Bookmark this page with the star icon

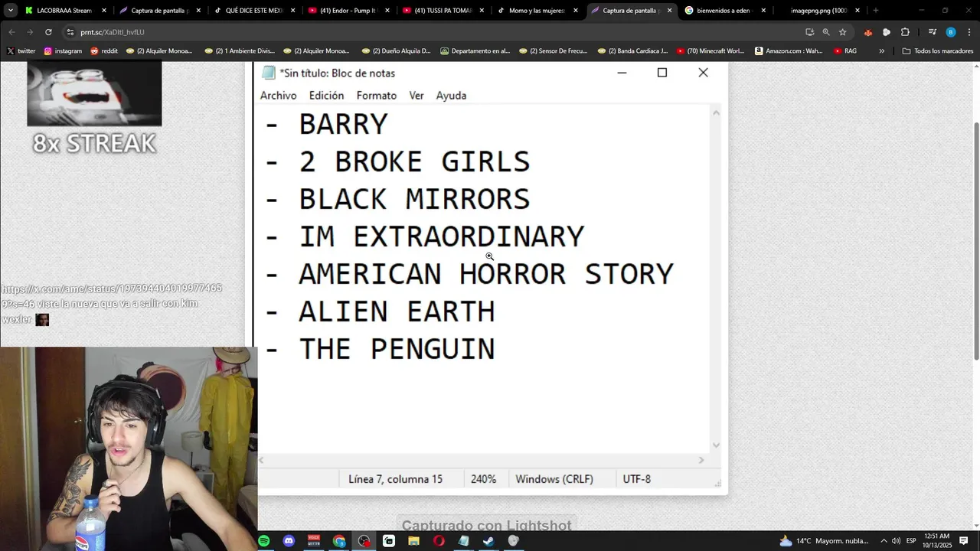point(843,32)
